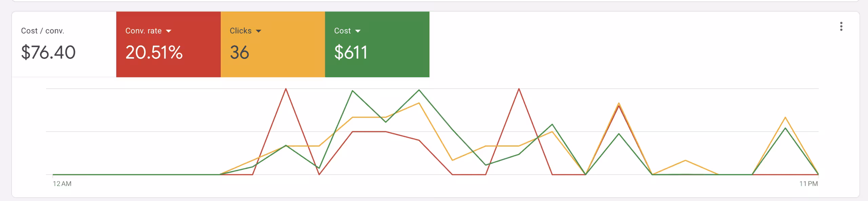Click the arrow next to Conv. rate
The image size is (868, 201).
tap(169, 31)
